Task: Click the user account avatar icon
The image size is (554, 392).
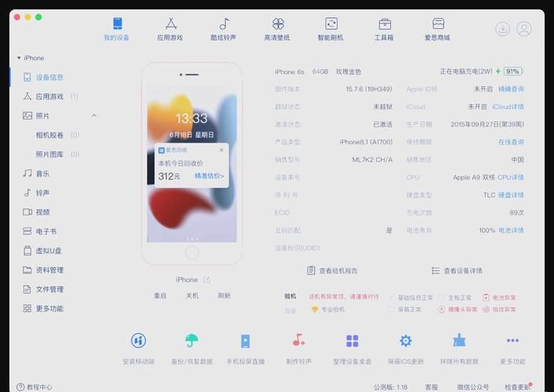Action: [x=524, y=29]
